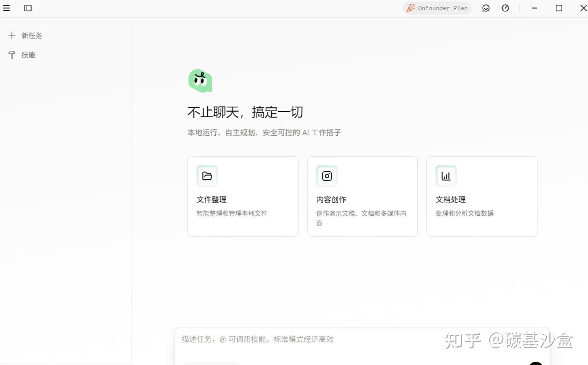Image resolution: width=588 pixels, height=365 pixels.
Task: Click the description 智能整理和管理本地文件
Action: pos(232,214)
